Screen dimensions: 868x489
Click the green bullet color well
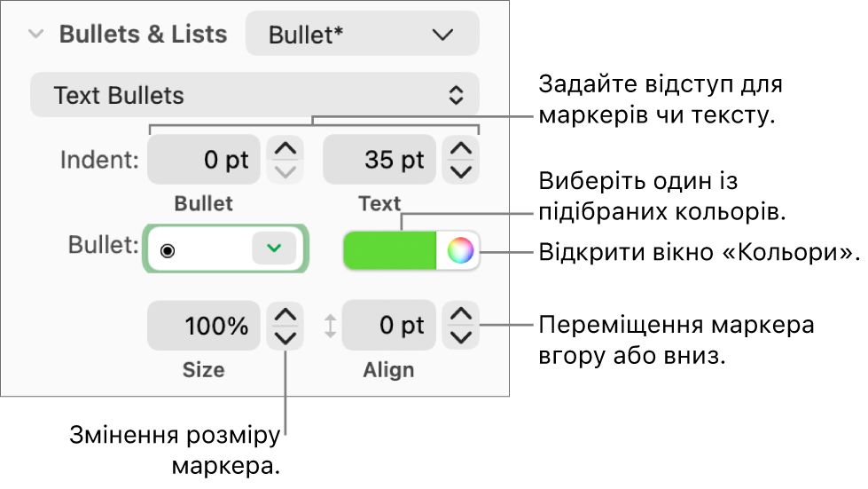tap(390, 250)
